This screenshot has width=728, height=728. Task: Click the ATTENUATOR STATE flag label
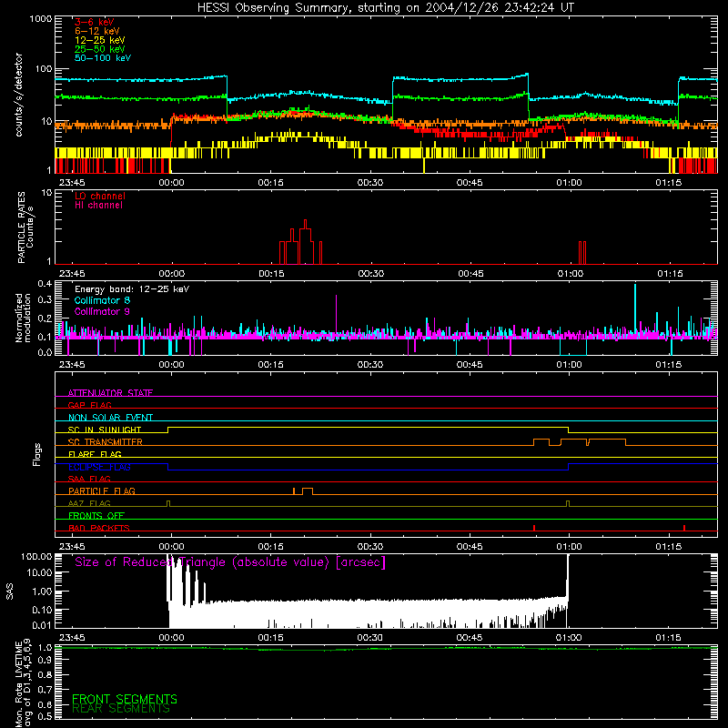(x=110, y=393)
